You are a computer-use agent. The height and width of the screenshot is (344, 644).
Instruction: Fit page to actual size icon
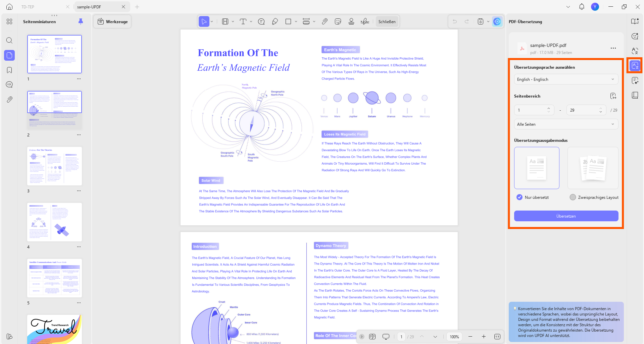coord(497,337)
